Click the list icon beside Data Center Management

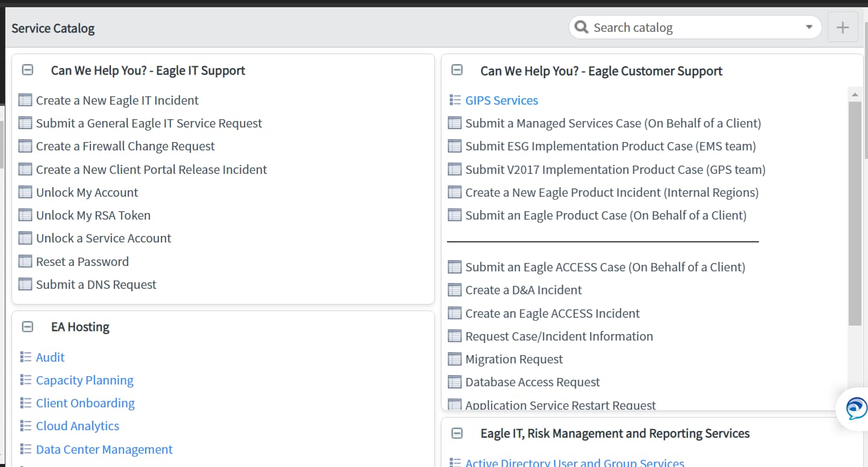pyautogui.click(x=25, y=449)
